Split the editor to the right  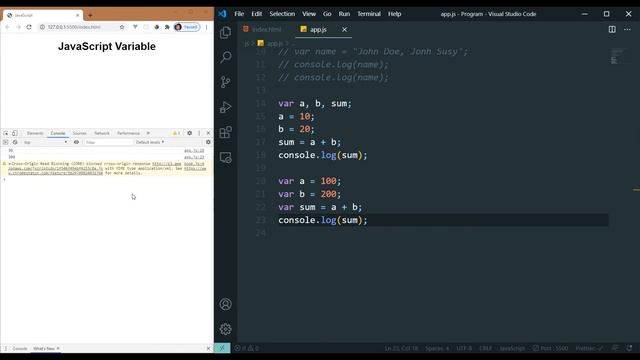612,29
